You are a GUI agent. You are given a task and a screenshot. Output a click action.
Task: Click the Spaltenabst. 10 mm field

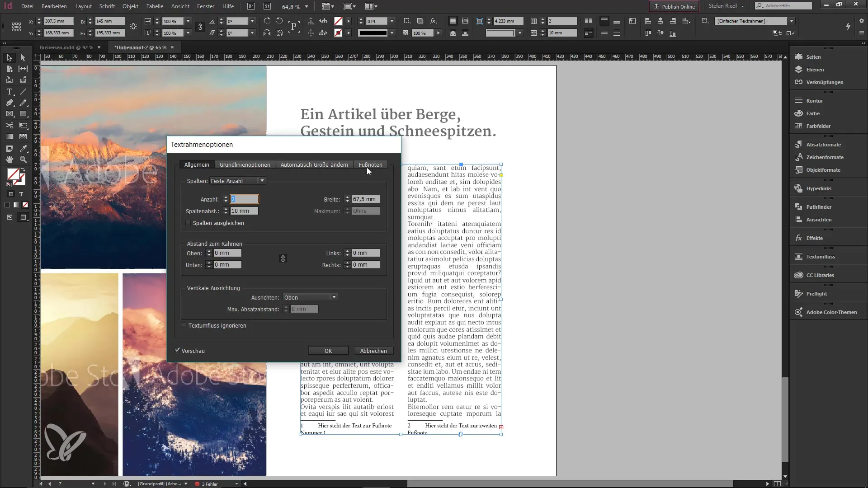(x=244, y=211)
